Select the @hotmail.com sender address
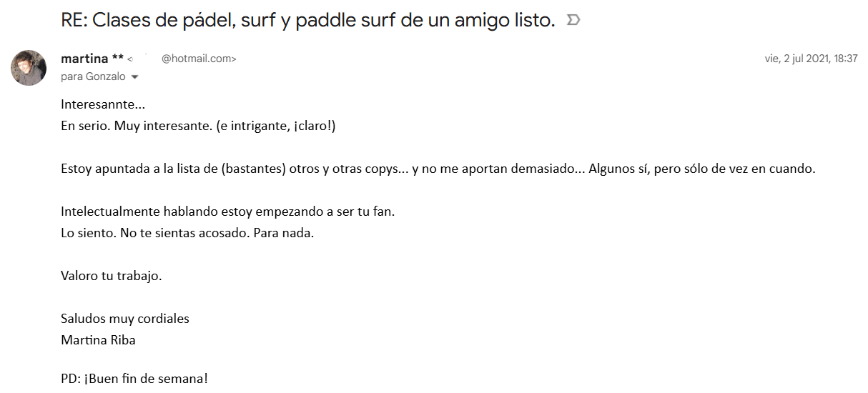Viewport: 868px width, 393px height. (198, 59)
